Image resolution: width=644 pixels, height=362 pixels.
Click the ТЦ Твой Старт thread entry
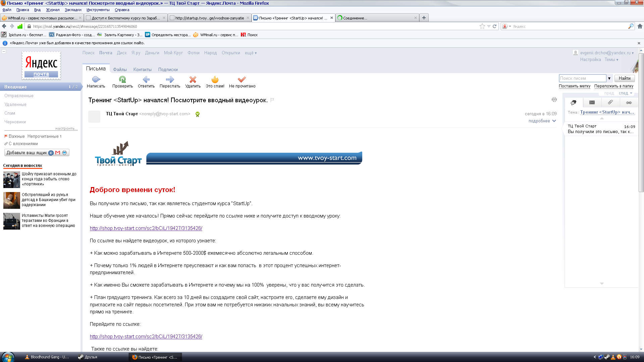[x=601, y=129]
